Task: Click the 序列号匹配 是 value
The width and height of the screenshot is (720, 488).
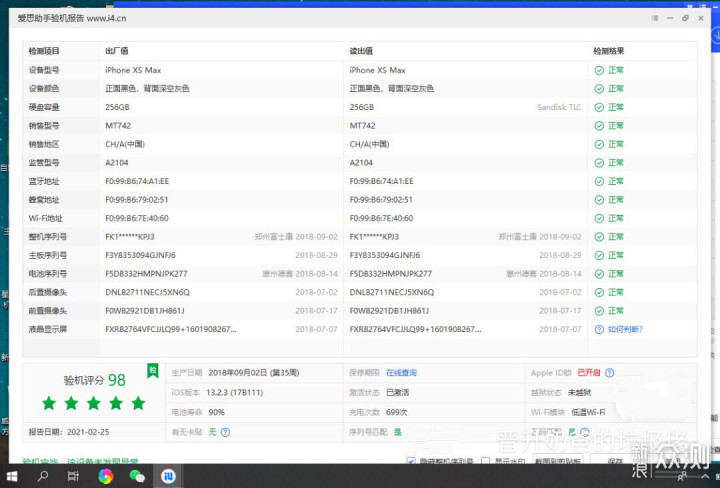Action: [398, 432]
